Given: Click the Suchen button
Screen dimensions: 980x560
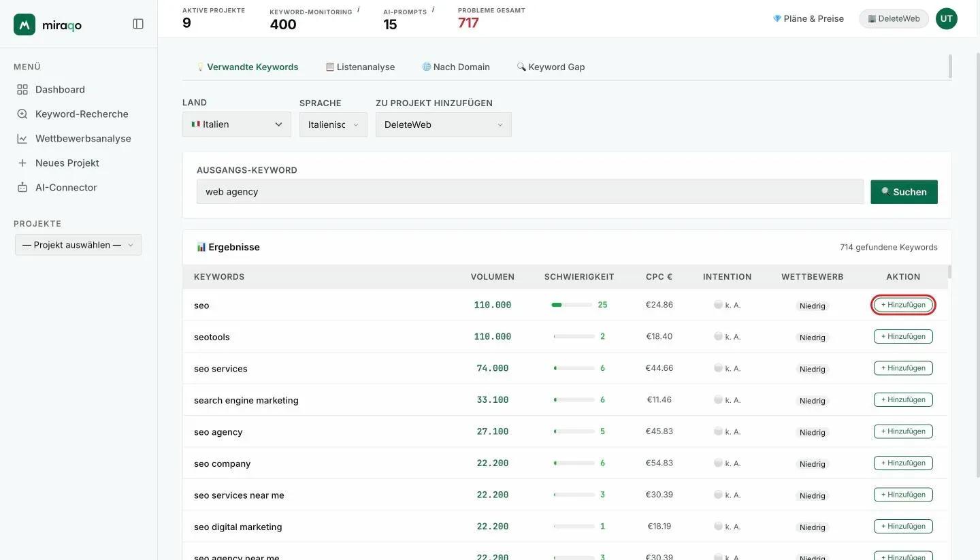Looking at the screenshot, I should tap(904, 192).
